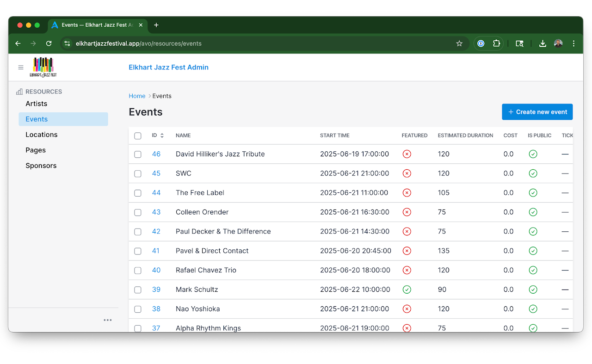The image size is (592, 364).
Task: Tick the checkbox for David Hilliker's Jazz Tribute
Action: [x=137, y=154]
